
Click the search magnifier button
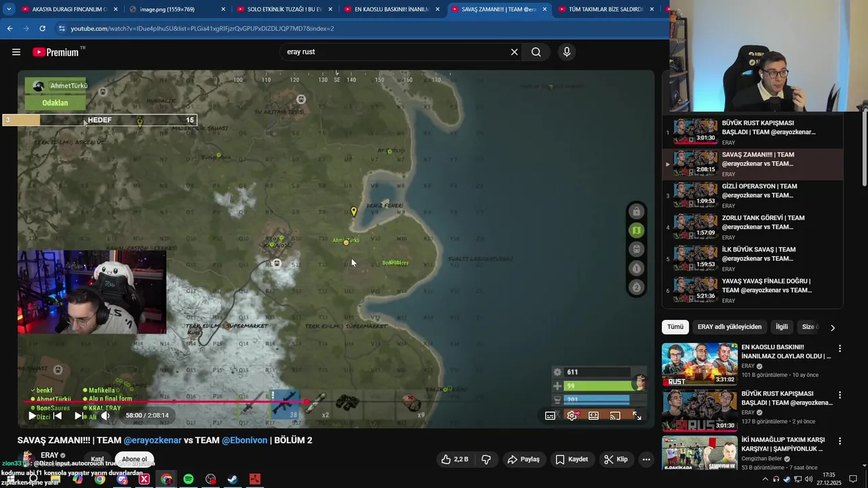pos(536,52)
